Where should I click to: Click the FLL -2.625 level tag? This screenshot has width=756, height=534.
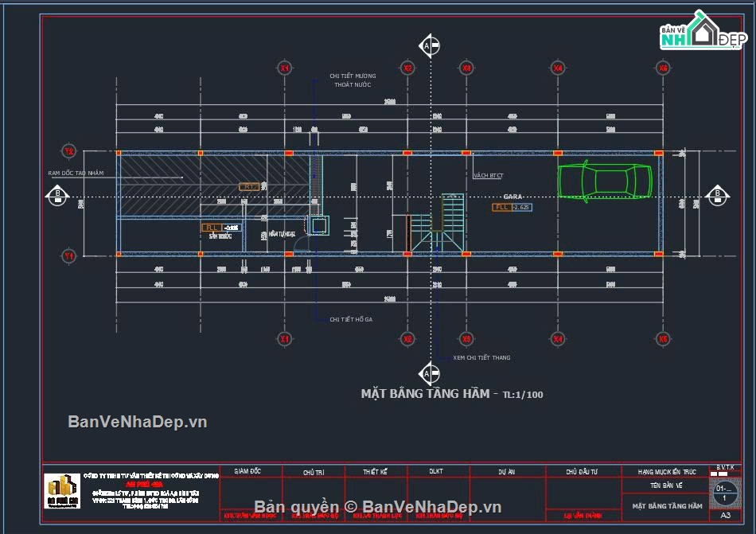(512, 207)
